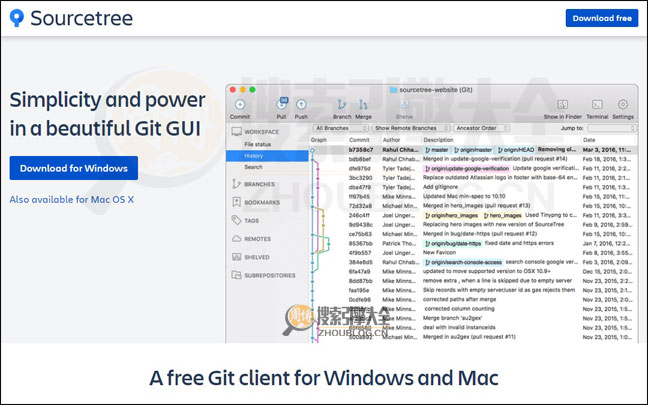Click the Pull toolbar icon
The height and width of the screenshot is (405, 648).
[x=282, y=104]
